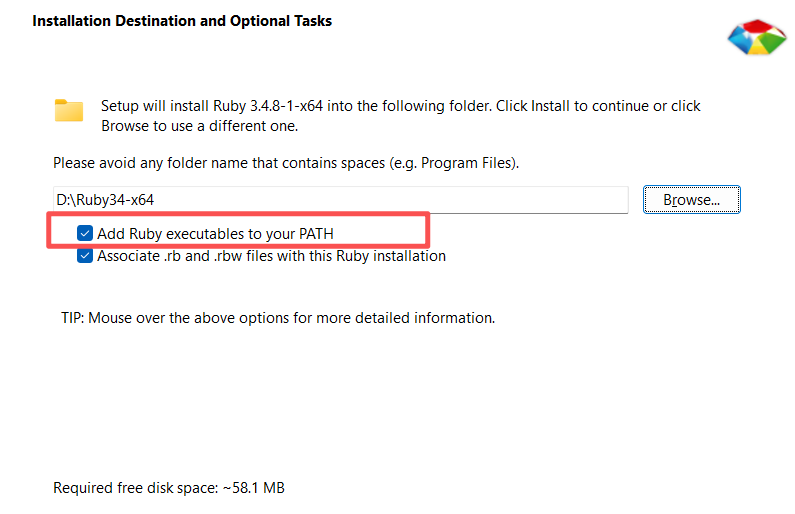Image resolution: width=795 pixels, height=514 pixels.
Task: Click the yellow folder icon
Action: tap(68, 110)
